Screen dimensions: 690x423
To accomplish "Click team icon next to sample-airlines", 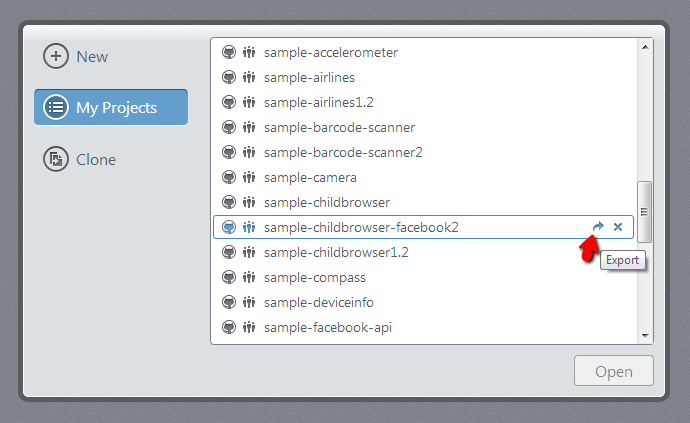I will click(x=249, y=77).
